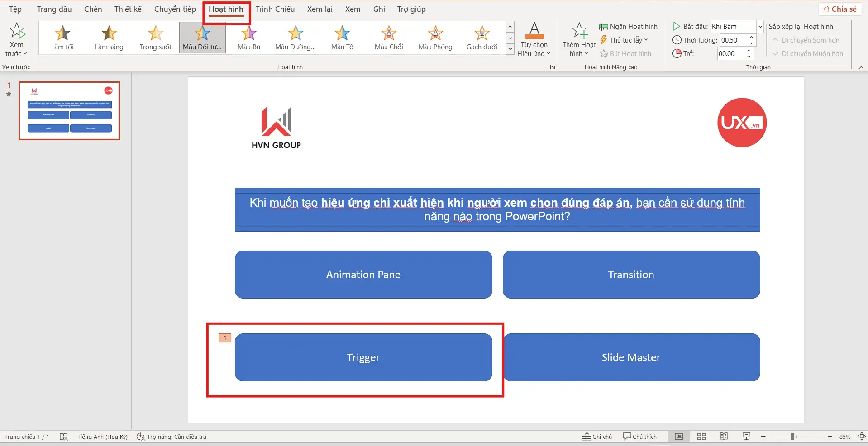Select slide 1 thumbnail

click(69, 111)
